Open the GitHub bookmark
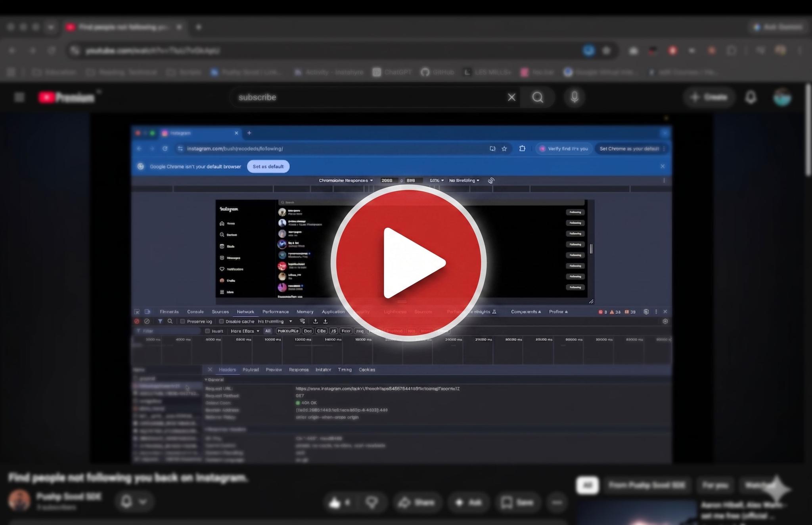The width and height of the screenshot is (812, 525). coord(437,72)
